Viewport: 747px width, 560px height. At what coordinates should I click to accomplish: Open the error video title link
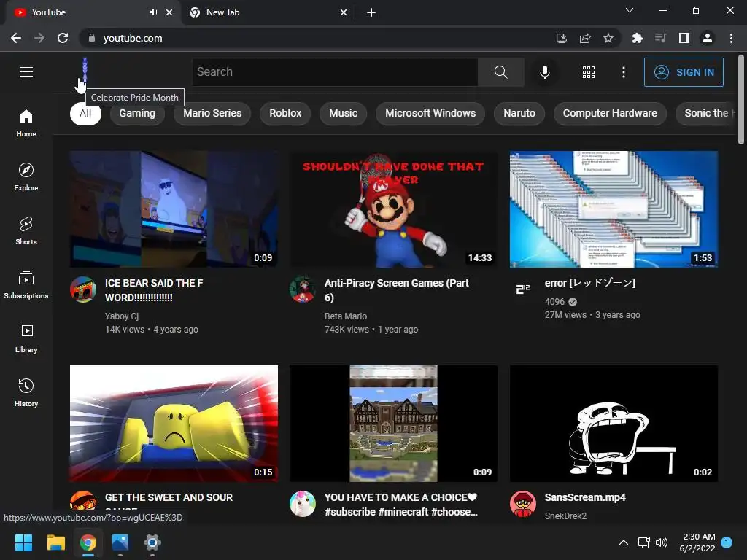[589, 283]
